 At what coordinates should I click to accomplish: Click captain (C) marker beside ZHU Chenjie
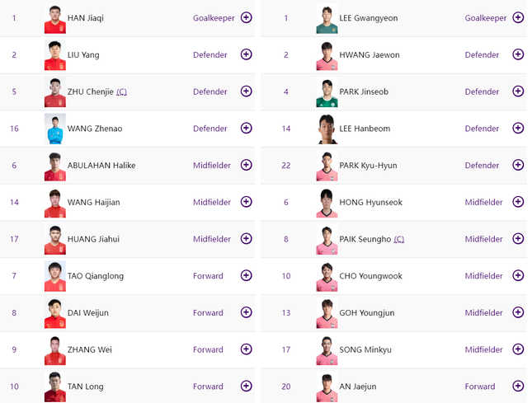pyautogui.click(x=121, y=91)
